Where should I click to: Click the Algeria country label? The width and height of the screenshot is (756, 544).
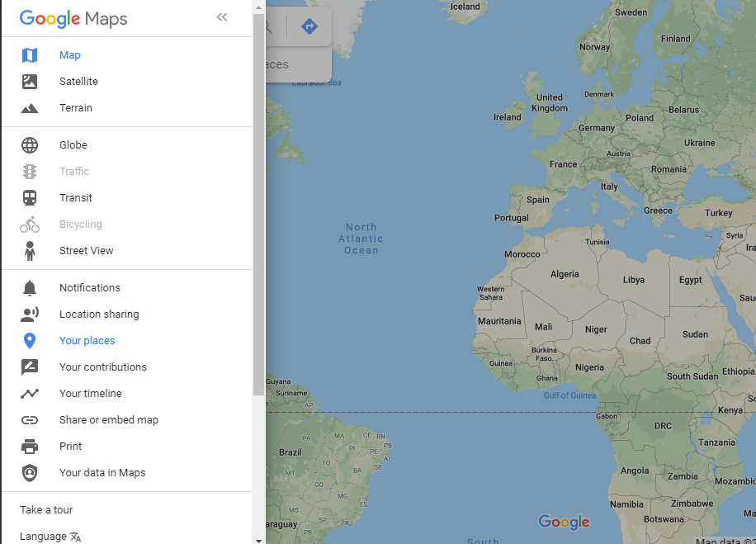(565, 274)
